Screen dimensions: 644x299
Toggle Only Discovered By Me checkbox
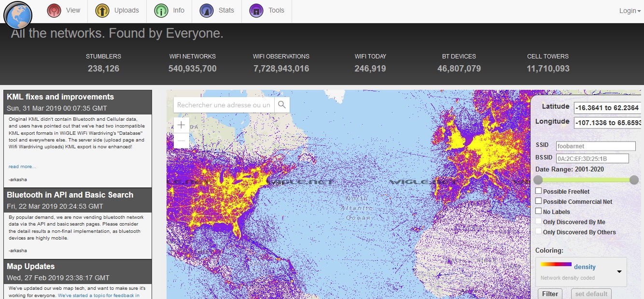click(x=539, y=221)
